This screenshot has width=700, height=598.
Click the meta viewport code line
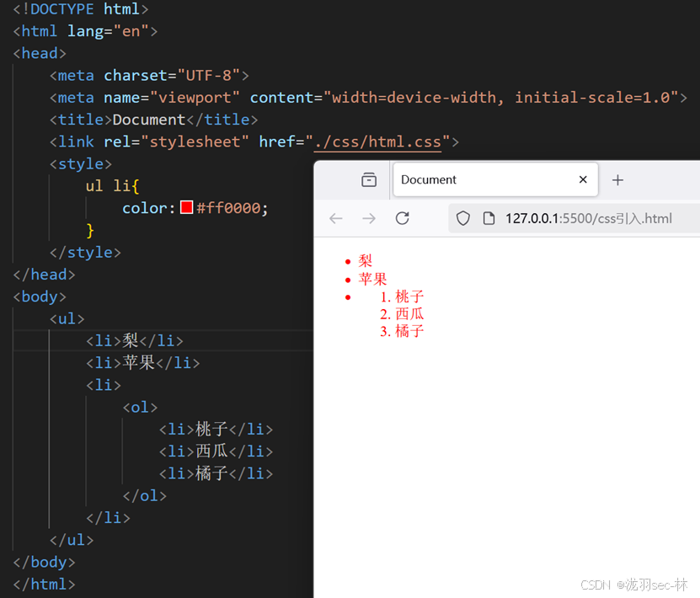[368, 98]
